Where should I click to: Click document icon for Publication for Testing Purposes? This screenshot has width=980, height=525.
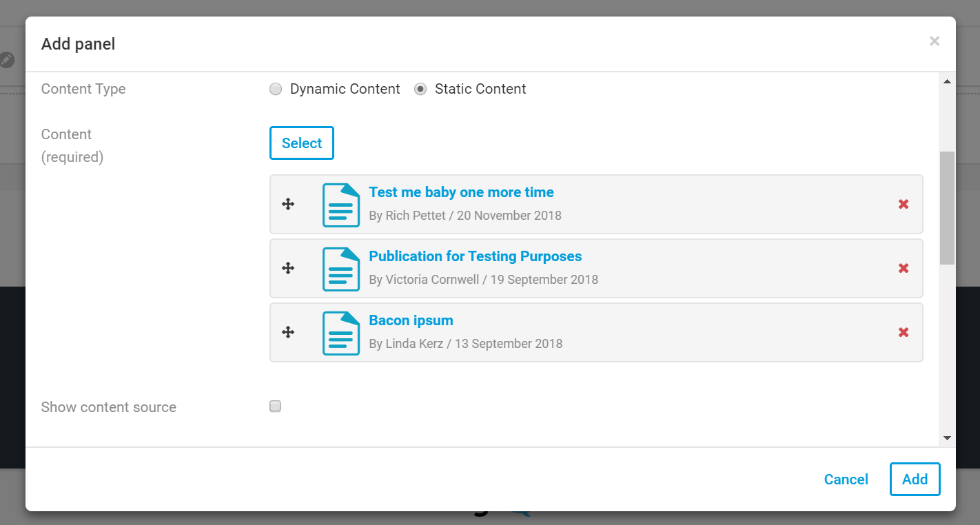(x=341, y=269)
